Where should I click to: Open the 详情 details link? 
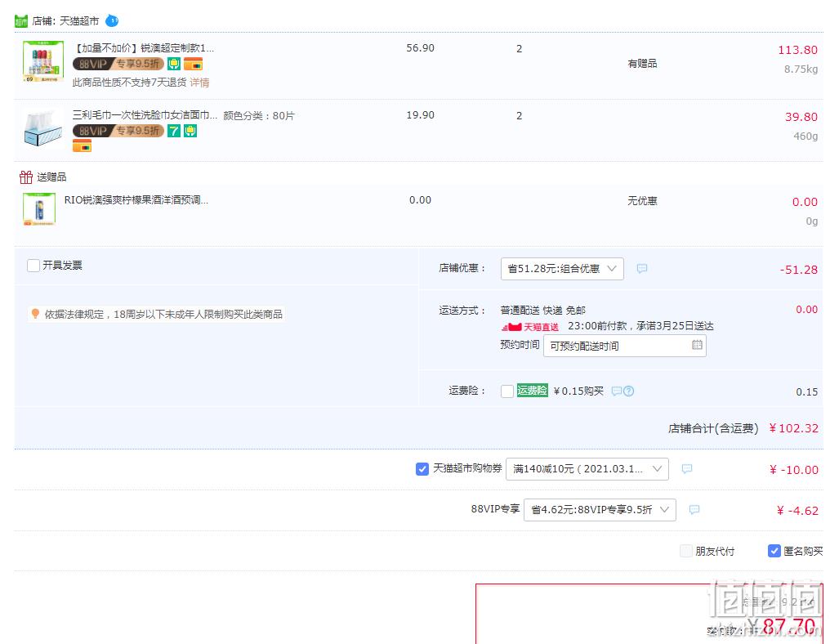pos(199,82)
